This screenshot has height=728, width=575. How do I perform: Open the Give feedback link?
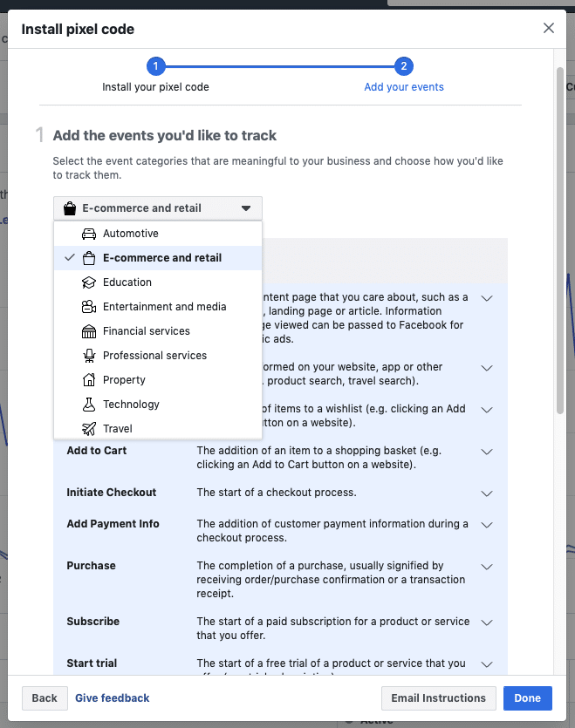pos(113,698)
